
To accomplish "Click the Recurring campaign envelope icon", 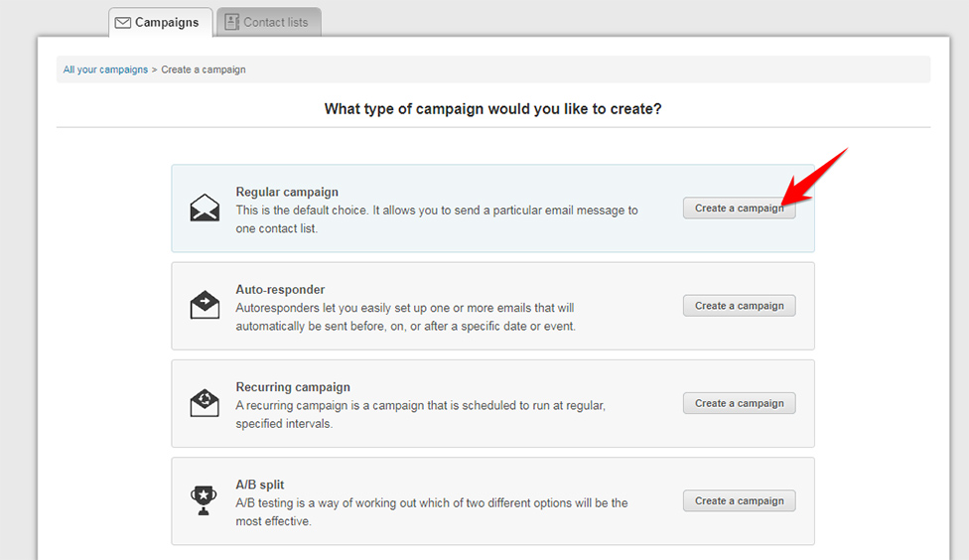I will (205, 402).
